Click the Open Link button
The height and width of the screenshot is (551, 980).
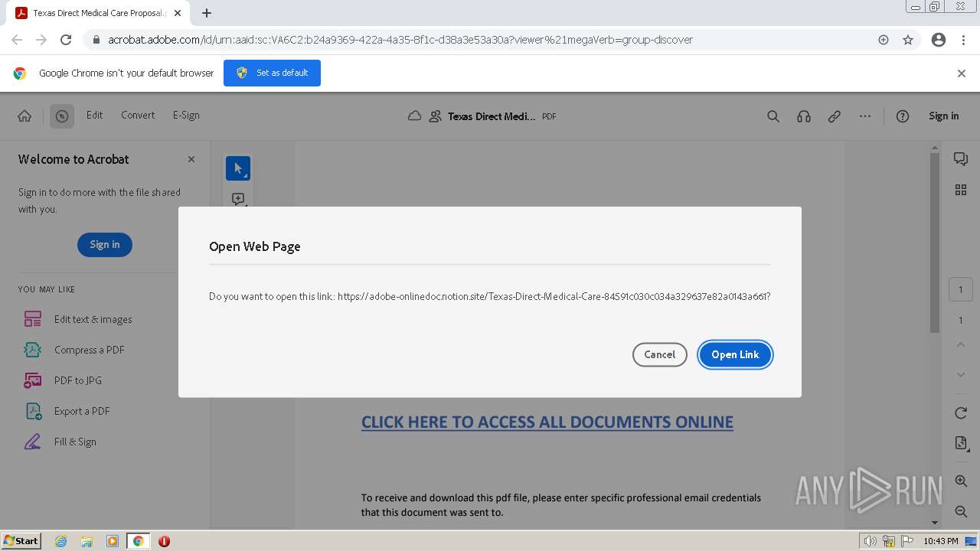point(735,354)
